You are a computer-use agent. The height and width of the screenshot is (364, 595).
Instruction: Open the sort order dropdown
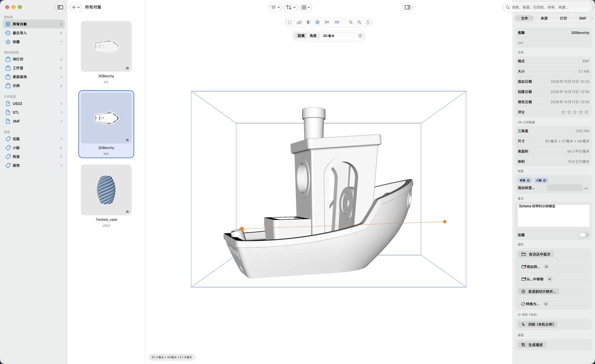click(x=290, y=7)
